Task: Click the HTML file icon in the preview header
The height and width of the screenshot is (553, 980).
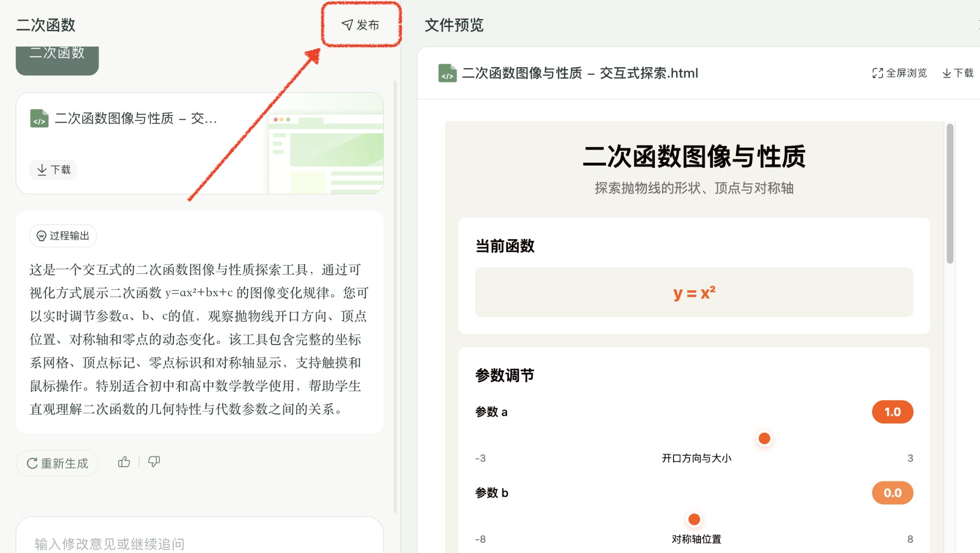Action: coord(447,73)
